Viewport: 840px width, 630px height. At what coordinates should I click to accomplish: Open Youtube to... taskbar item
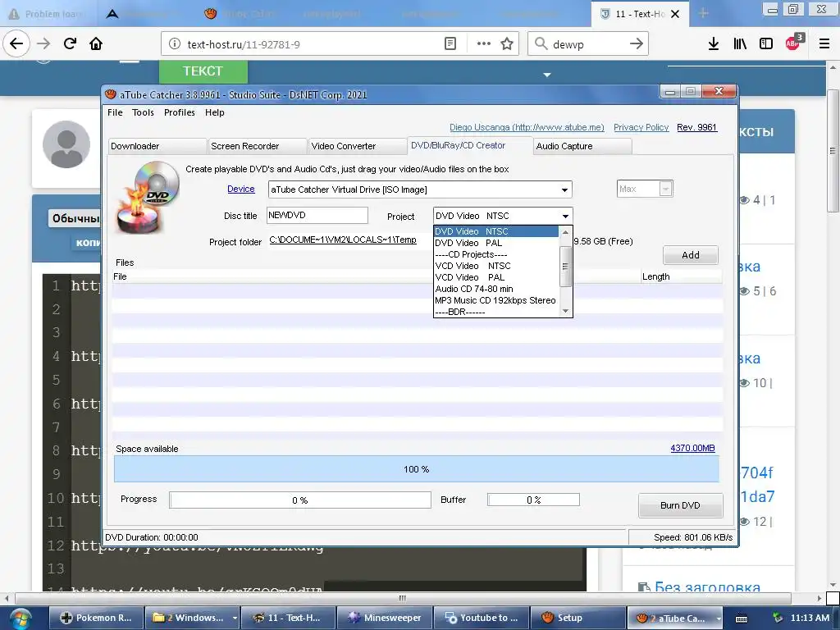pyautogui.click(x=481, y=618)
